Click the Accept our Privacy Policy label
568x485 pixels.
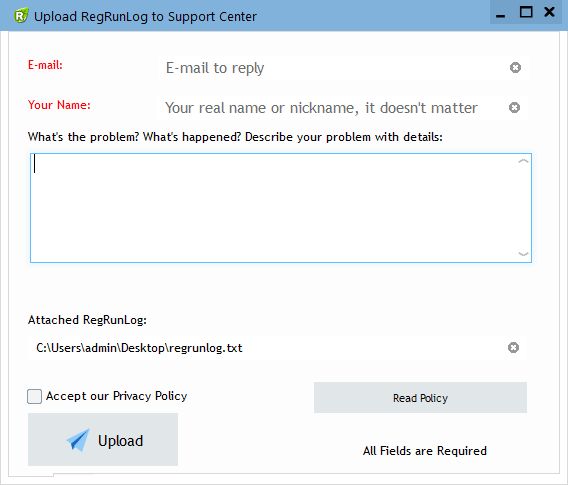pos(116,396)
